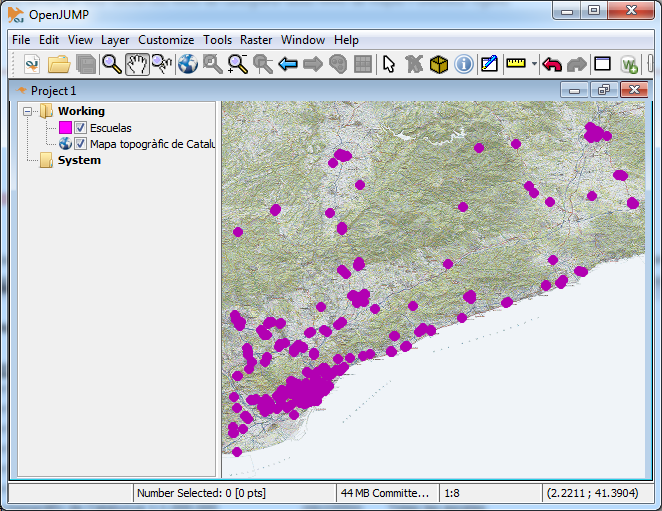Image resolution: width=662 pixels, height=511 pixels.
Task: Open the Window menu
Action: coord(303,40)
